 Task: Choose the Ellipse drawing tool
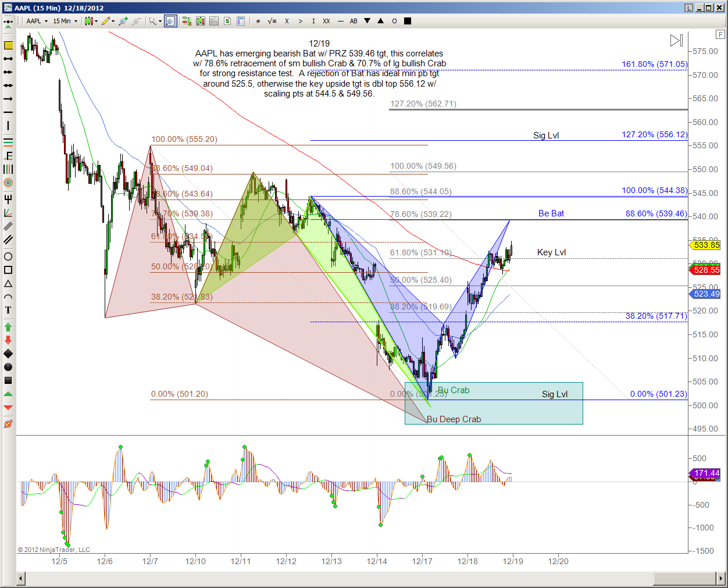click(x=8, y=256)
